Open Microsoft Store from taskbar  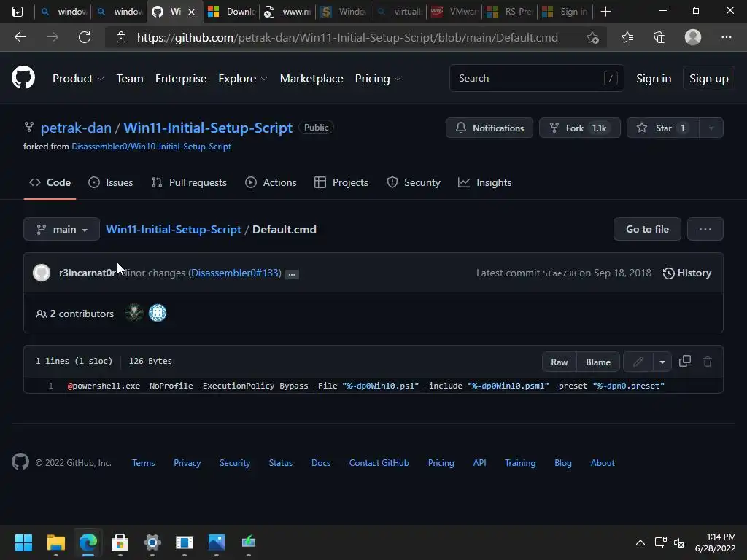pos(120,542)
